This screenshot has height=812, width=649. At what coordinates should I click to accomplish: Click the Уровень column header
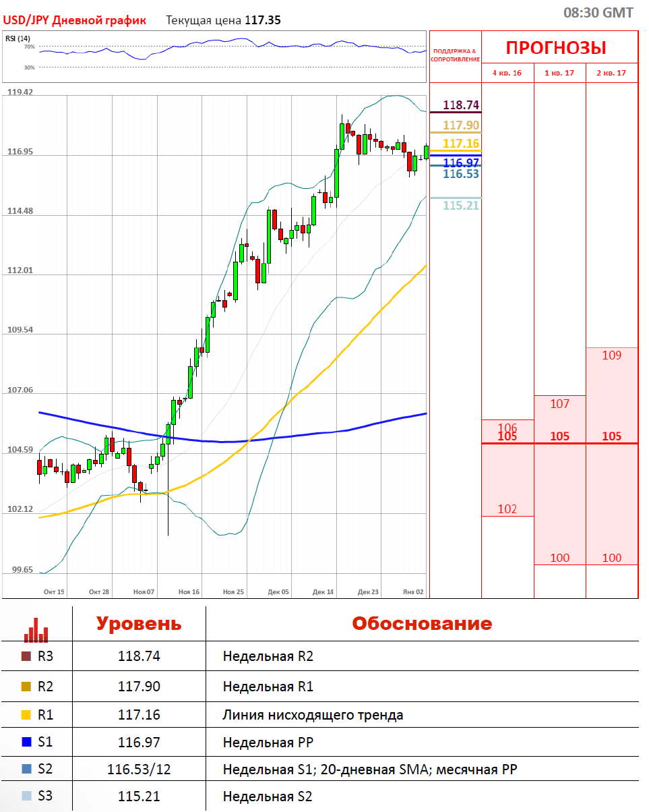[x=138, y=623]
